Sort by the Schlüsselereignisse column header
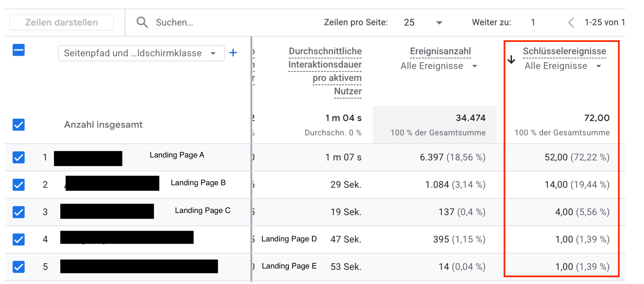The width and height of the screenshot is (644, 284). (564, 51)
